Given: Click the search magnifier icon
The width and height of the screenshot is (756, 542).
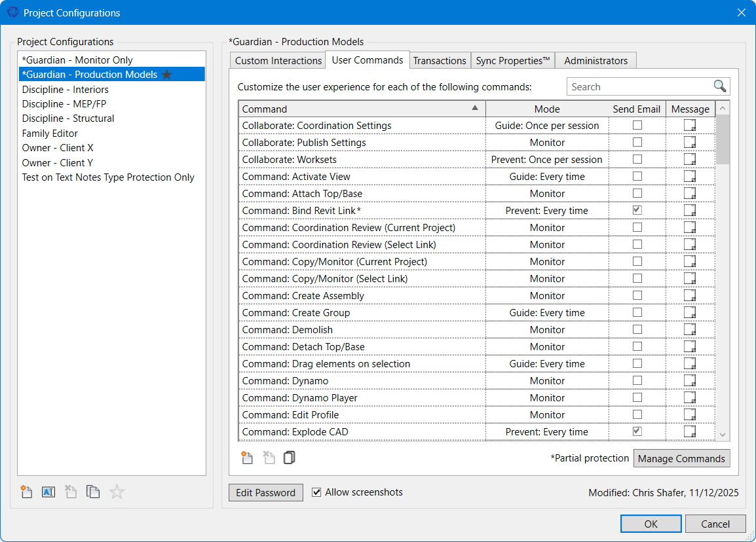Looking at the screenshot, I should pyautogui.click(x=720, y=86).
